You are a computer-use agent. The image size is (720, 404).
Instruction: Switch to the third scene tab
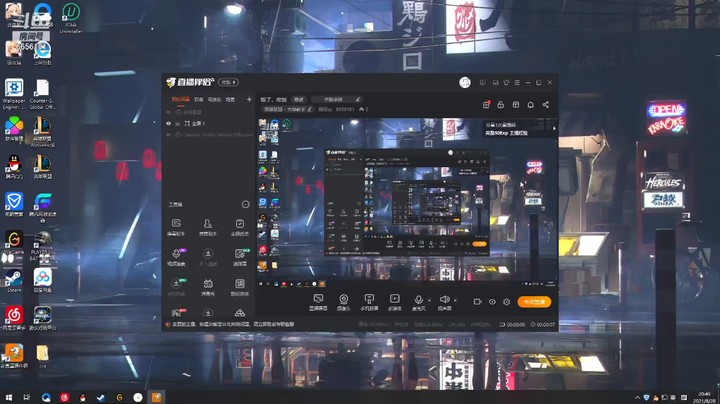coord(214,99)
